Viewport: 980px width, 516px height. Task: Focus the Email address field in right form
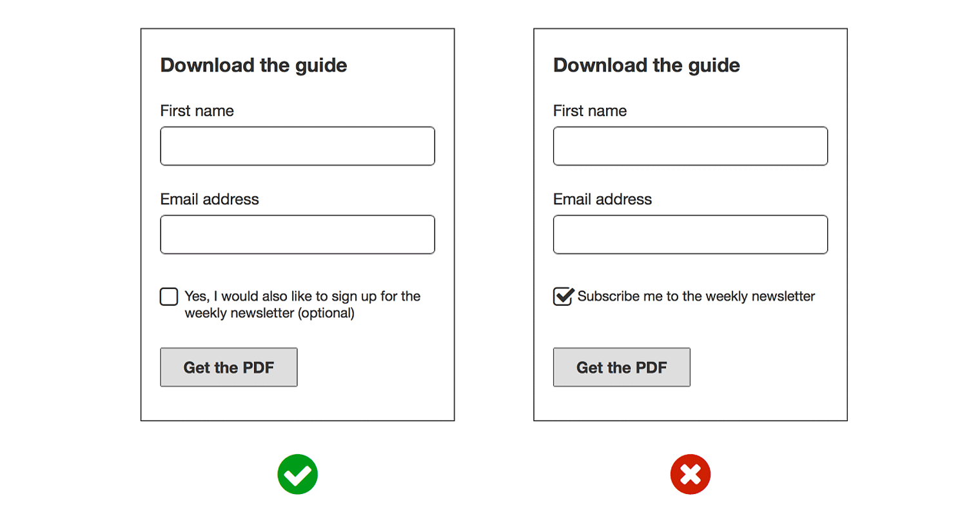(690, 235)
